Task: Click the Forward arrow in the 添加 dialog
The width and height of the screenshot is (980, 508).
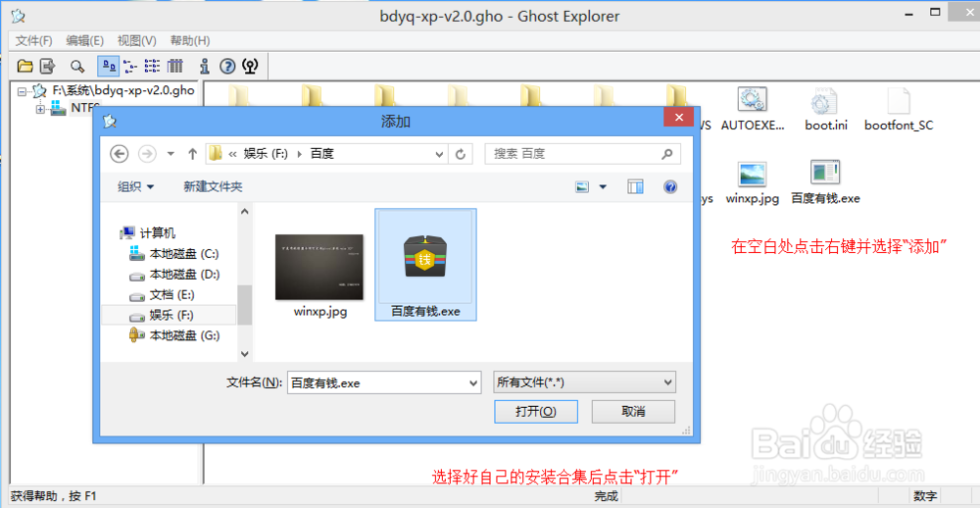Action: pyautogui.click(x=147, y=153)
